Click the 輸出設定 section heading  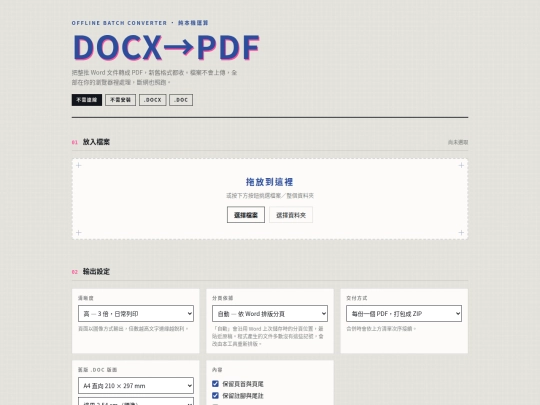coord(96,271)
